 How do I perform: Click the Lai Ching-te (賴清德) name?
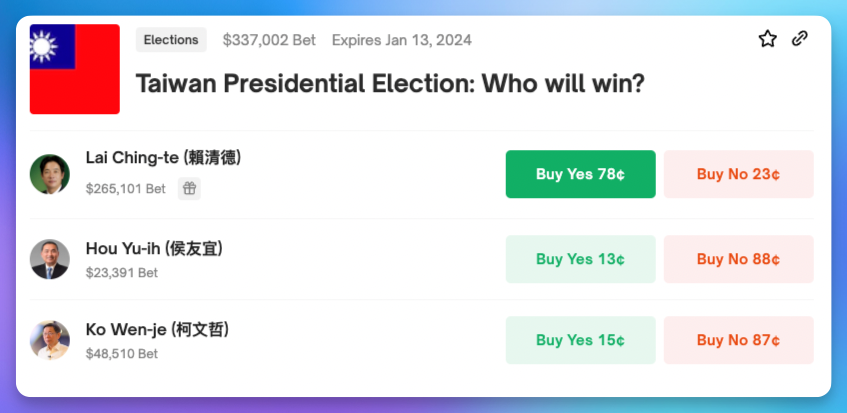164,158
